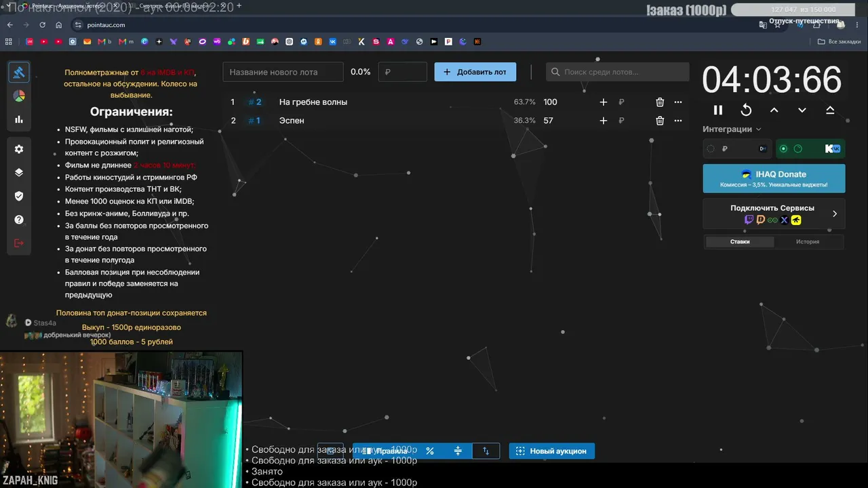Toggle the percent display button
The height and width of the screenshot is (488, 868).
click(429, 451)
